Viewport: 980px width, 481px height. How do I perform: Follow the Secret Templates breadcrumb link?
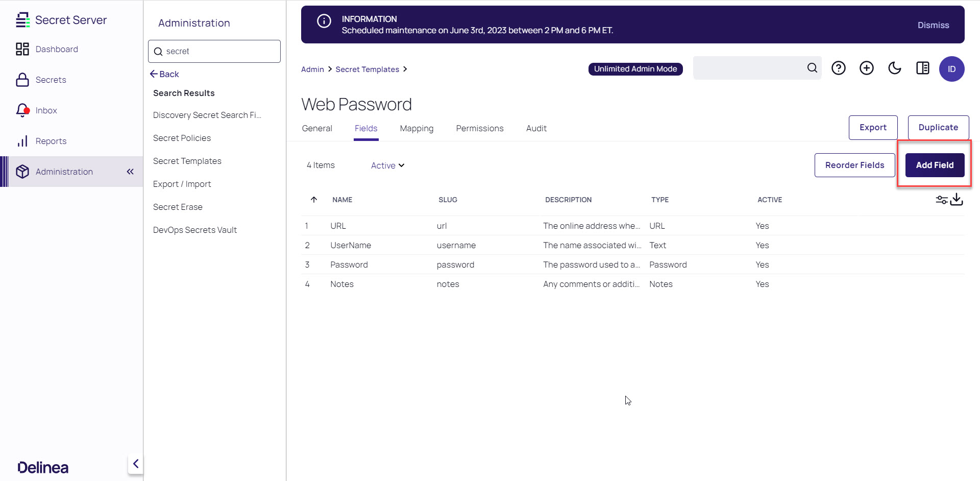[367, 69]
